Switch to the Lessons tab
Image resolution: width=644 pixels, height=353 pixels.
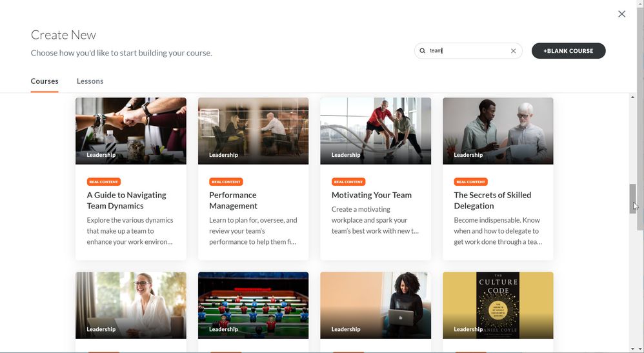(90, 81)
